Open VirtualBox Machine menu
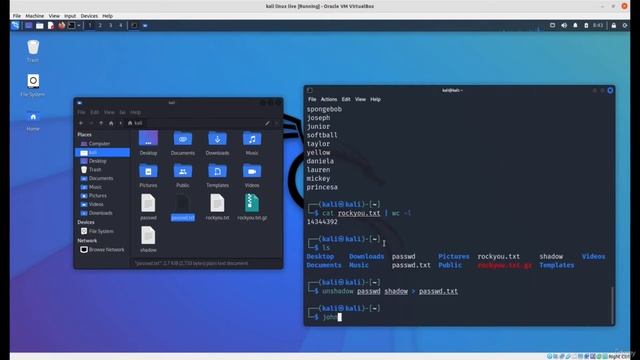The width and height of the screenshot is (640, 360). 35,16
